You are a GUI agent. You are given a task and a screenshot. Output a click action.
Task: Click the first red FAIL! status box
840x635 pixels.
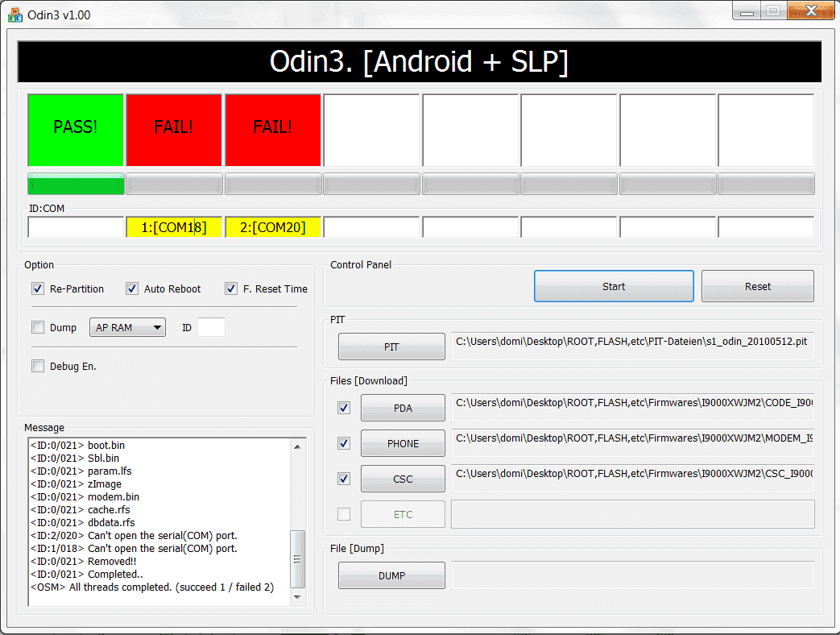(x=174, y=131)
